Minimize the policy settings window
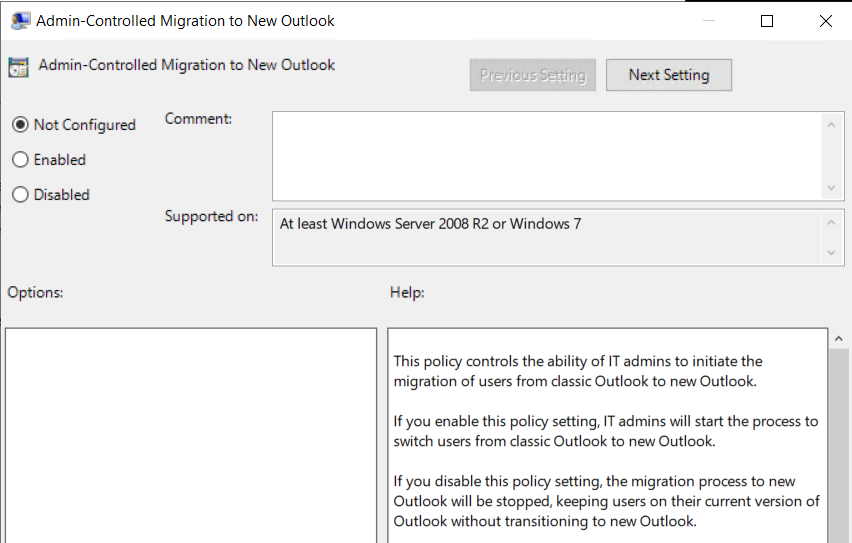The width and height of the screenshot is (852, 543). (x=709, y=21)
